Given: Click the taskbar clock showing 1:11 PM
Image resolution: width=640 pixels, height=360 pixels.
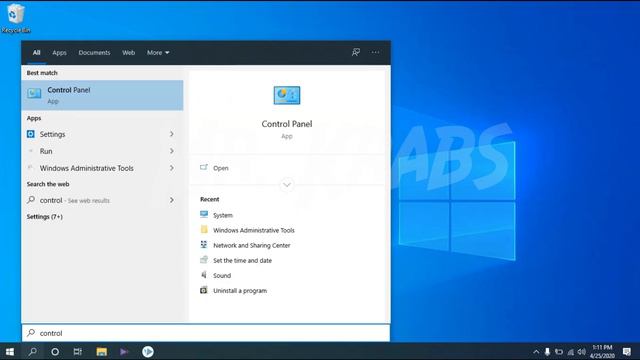Looking at the screenshot, I should tap(602, 351).
